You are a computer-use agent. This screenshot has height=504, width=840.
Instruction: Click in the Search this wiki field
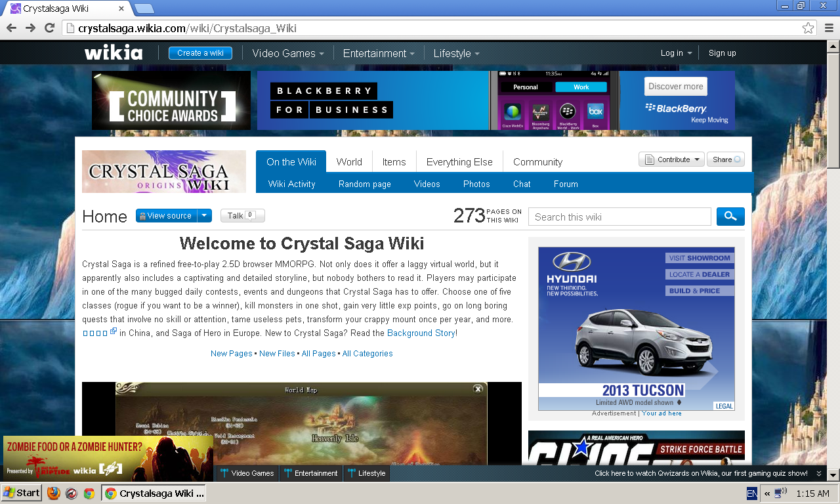[619, 217]
